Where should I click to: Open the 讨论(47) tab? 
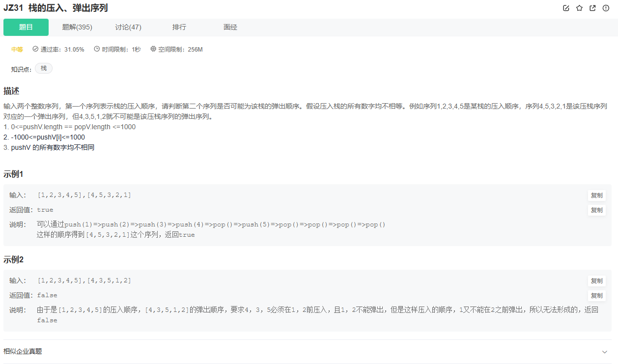click(128, 28)
